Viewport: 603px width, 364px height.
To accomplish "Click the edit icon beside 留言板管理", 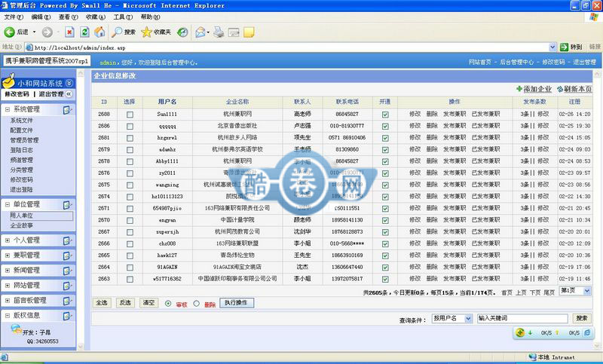I will [x=67, y=301].
